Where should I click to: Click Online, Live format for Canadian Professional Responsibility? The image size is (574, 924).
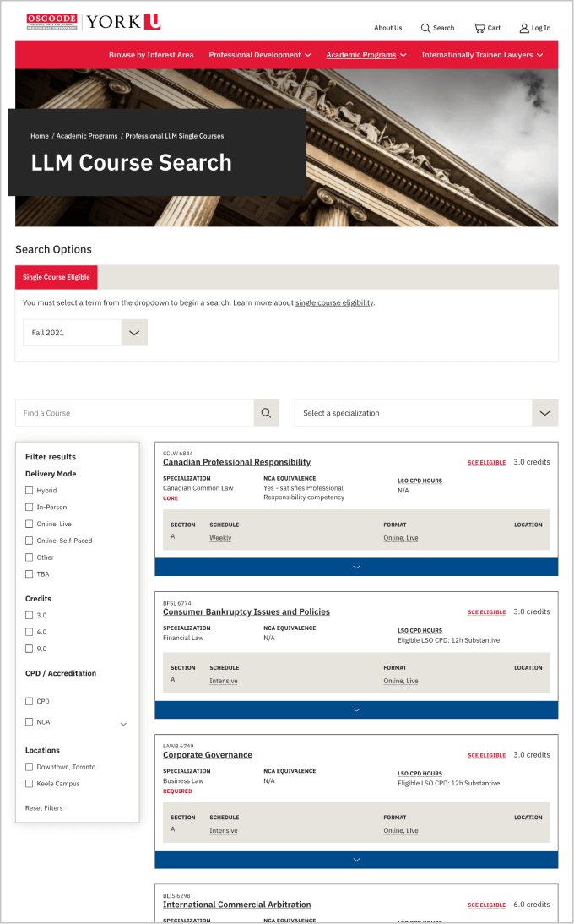pyautogui.click(x=401, y=538)
